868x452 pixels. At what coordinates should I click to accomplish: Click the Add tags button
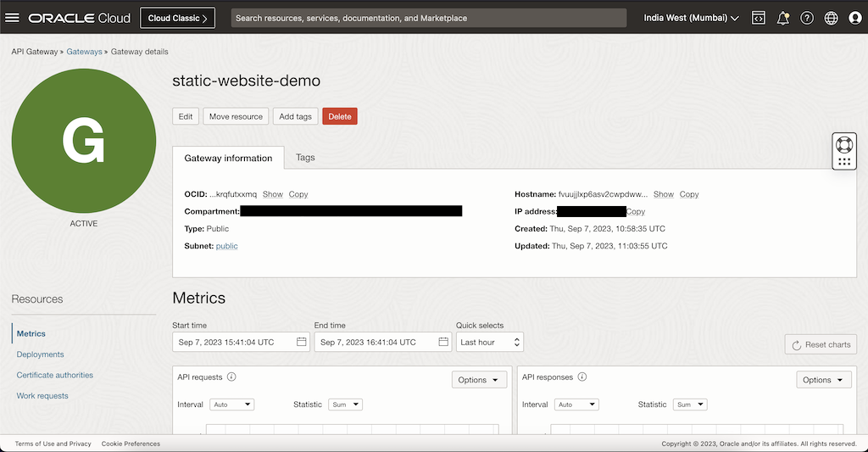coord(295,116)
